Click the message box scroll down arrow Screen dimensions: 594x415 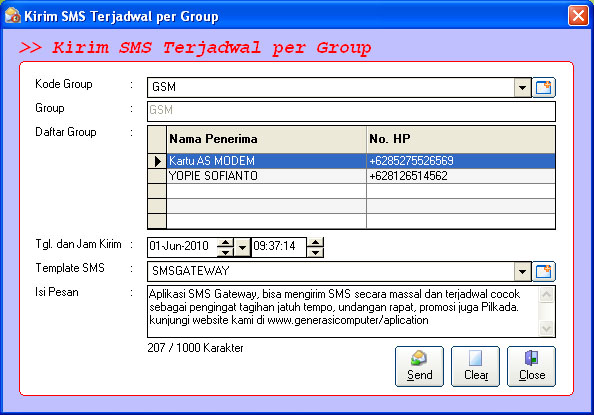point(546,328)
